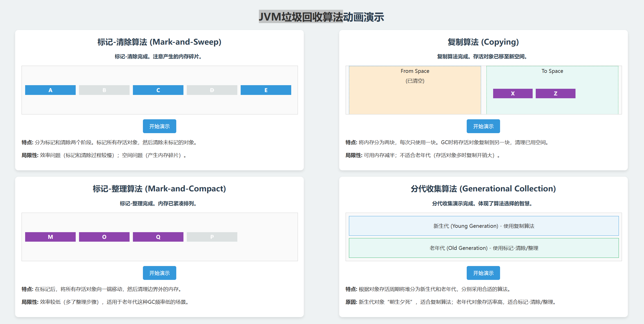The image size is (644, 324).
Task: Click purple object Z in To Space
Action: point(555,93)
